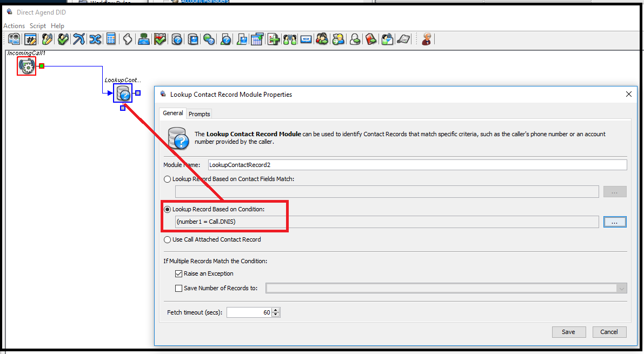Click the Cancel button
644x354 pixels.
(x=609, y=332)
